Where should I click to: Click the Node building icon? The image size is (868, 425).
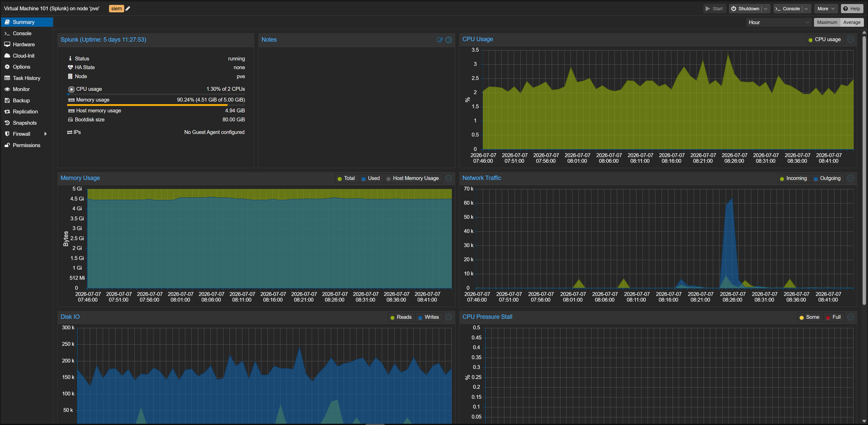click(x=70, y=76)
